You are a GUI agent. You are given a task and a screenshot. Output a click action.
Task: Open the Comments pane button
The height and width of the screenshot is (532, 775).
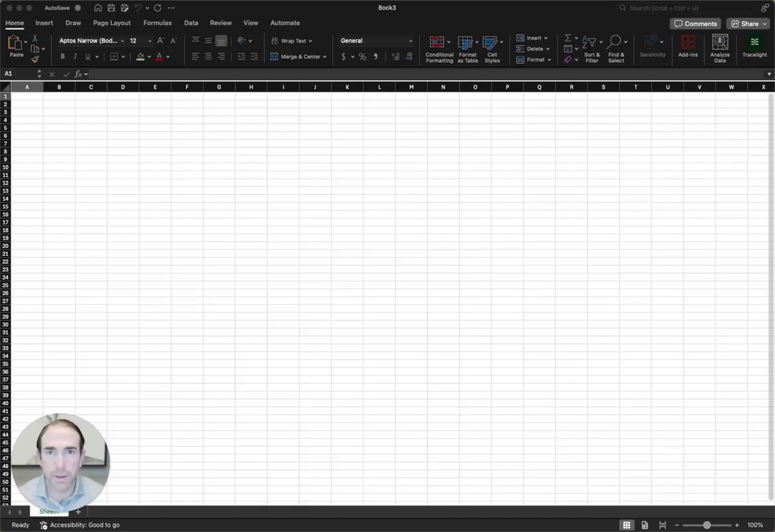(695, 24)
